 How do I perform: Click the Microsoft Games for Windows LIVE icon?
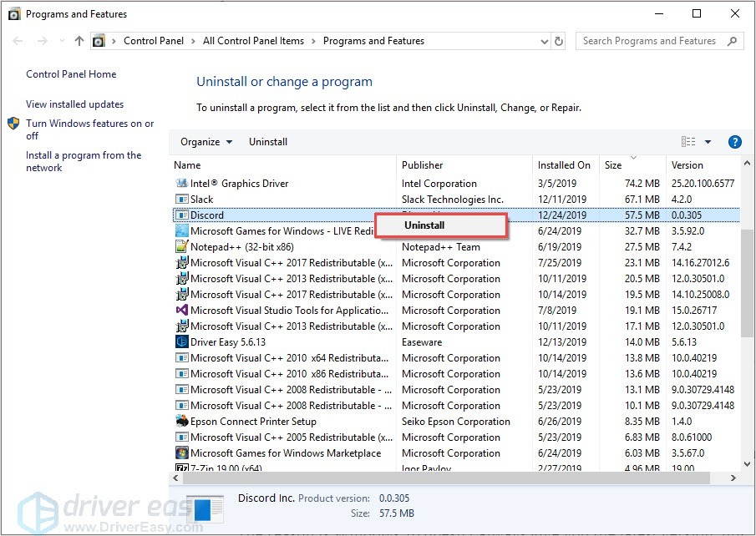click(182, 231)
